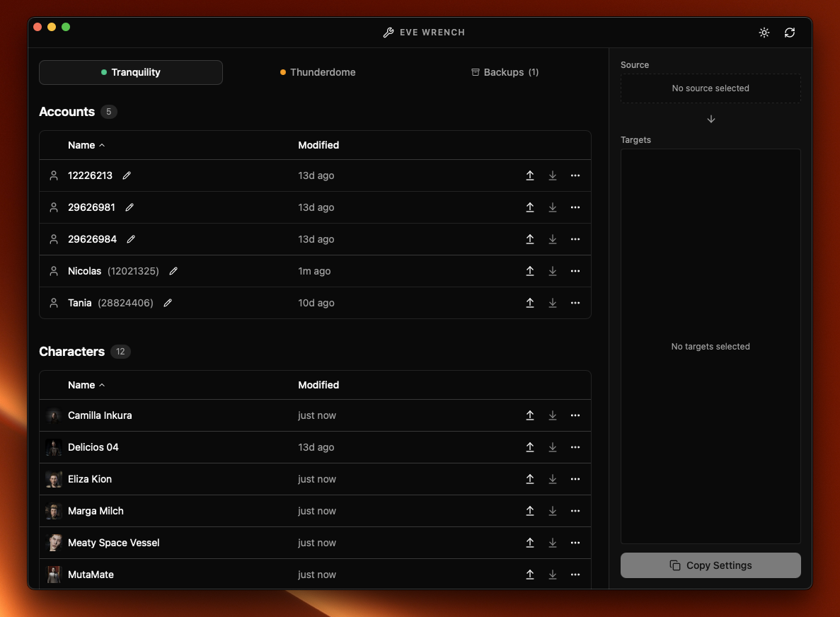Sort Accounts table by Name column
The image size is (840, 617).
(x=86, y=145)
